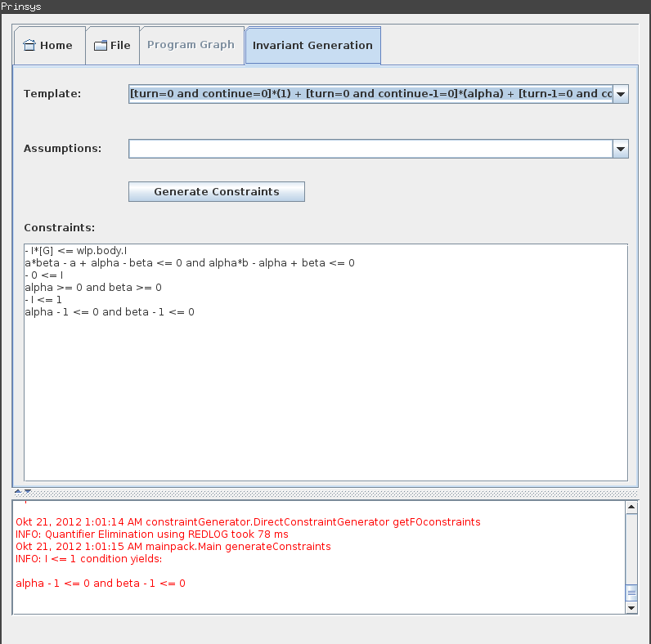This screenshot has width=651, height=644.
Task: Click log line 'Quantifier Elimination using REDLOG took 78 ms'
Action: coord(152,534)
